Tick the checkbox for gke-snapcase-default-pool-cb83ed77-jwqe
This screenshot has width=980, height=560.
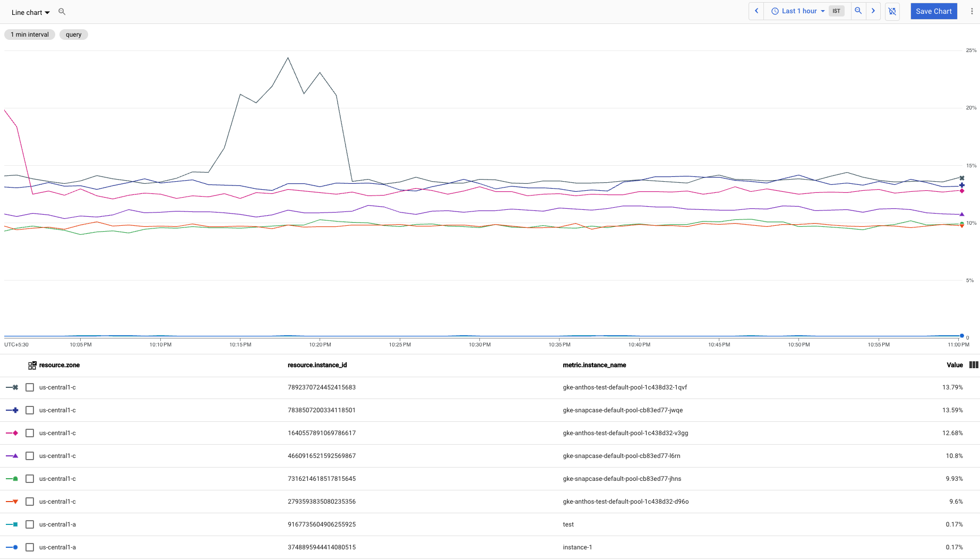click(30, 410)
